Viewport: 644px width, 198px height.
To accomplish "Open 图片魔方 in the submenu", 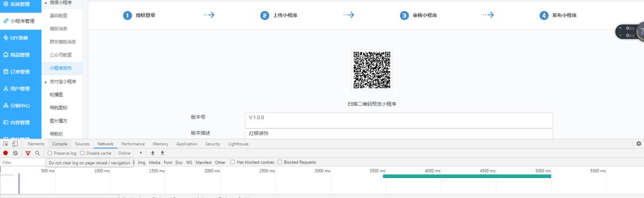I will pos(59,121).
